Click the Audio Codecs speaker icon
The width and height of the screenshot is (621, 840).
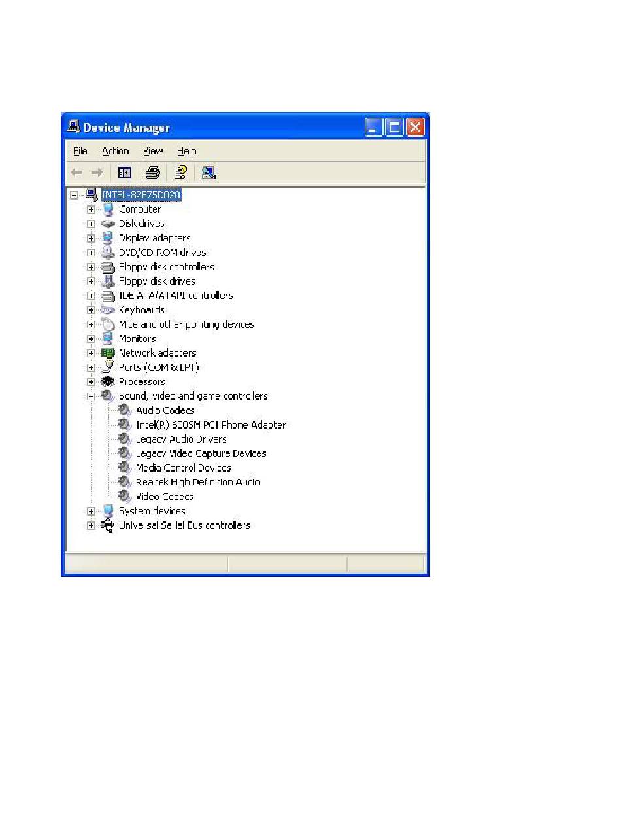pos(125,411)
